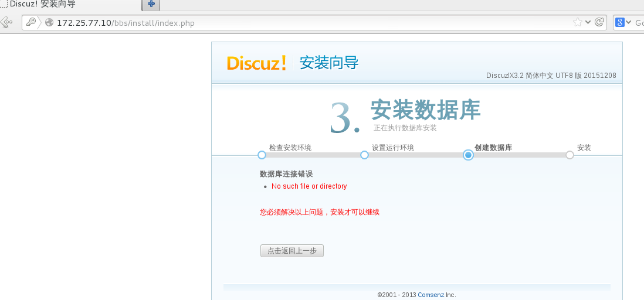Screen dimensions: 644x300
Task: Click the 安装数据库 heading
Action: (x=425, y=109)
